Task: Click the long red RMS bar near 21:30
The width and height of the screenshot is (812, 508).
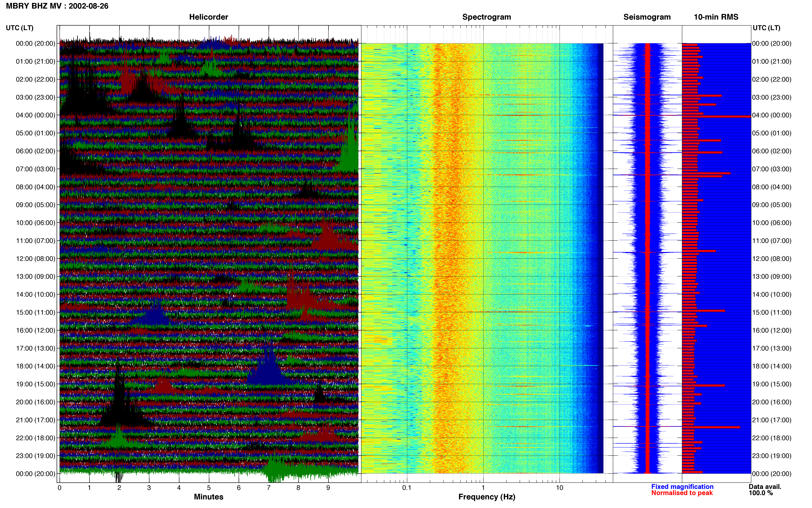Action: pyautogui.click(x=711, y=427)
